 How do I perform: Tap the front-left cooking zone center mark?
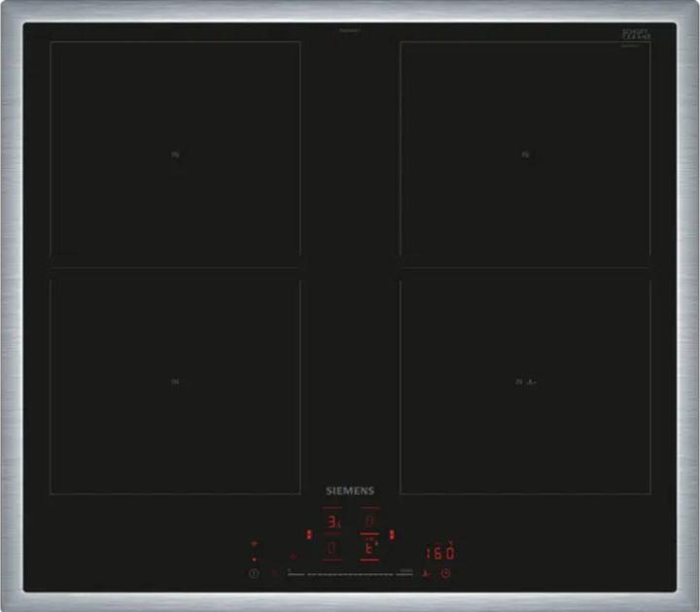[x=175, y=382]
